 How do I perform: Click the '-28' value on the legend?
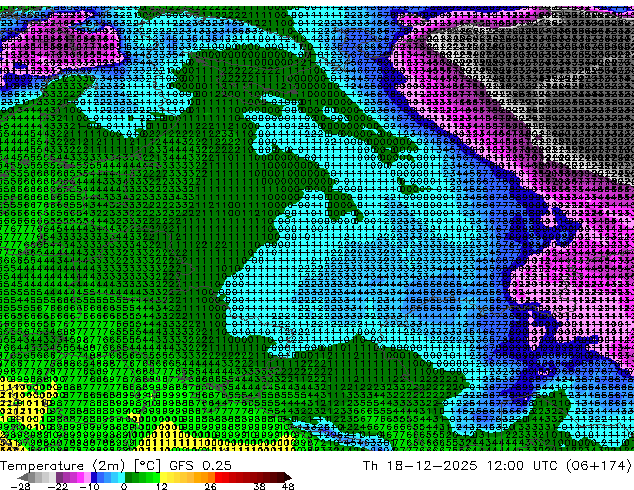point(20,486)
